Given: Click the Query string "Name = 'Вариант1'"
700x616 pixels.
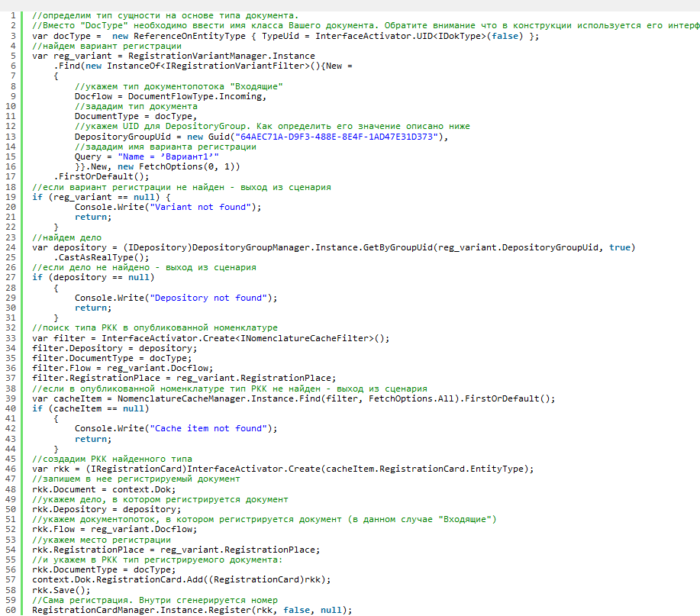Looking at the screenshot, I should point(168,156).
